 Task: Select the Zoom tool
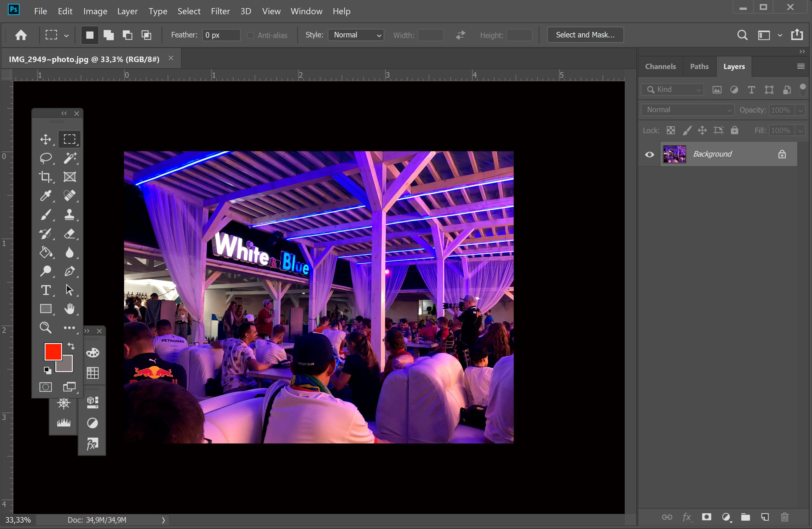(46, 328)
